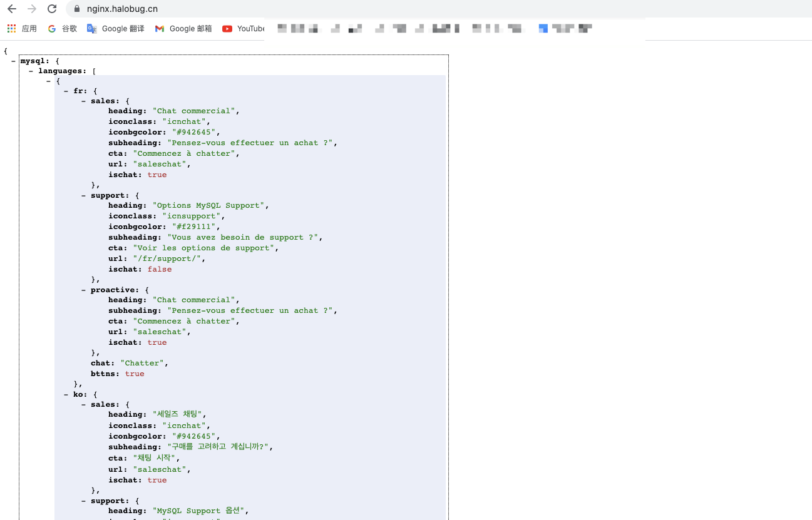Click the "languages" key label

click(63, 71)
